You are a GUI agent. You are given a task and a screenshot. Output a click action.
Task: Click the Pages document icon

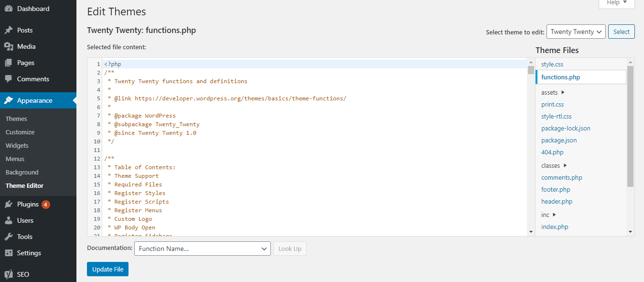point(9,63)
